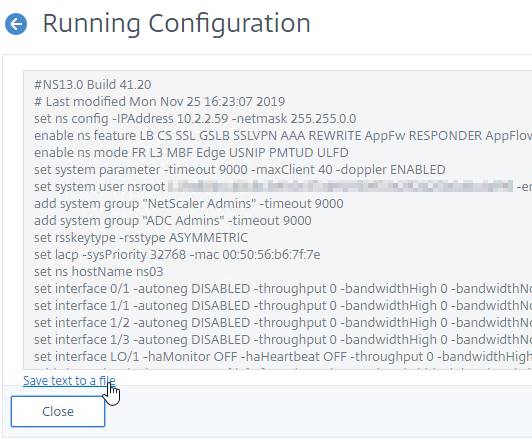532x438 pixels.
Task: Click the NetScaler Admins system group line
Action: [189, 203]
